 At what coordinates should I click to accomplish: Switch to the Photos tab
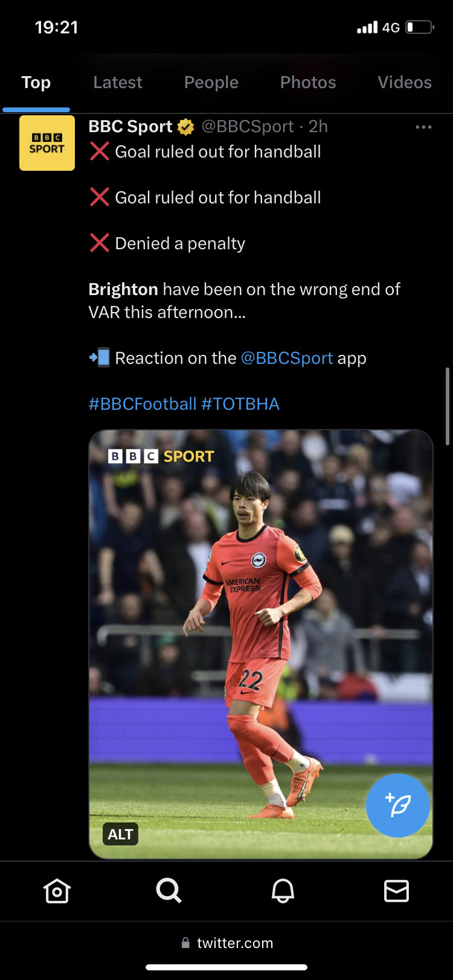coord(308,83)
